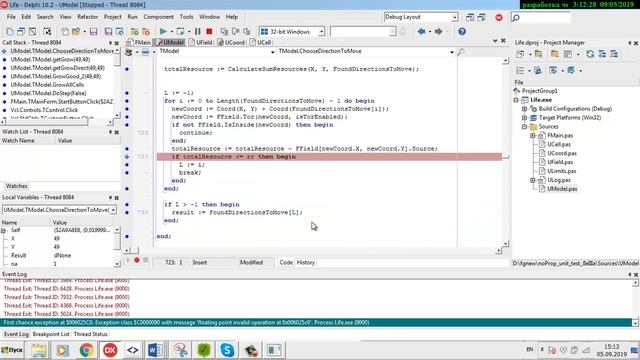
Task: Open the Project menu
Action: tap(113, 17)
